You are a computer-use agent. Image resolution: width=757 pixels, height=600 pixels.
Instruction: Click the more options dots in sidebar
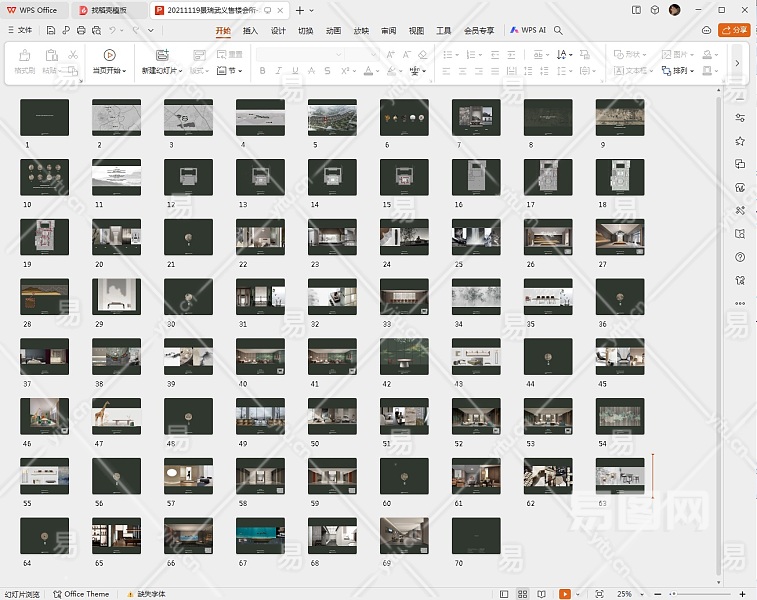coord(740,304)
